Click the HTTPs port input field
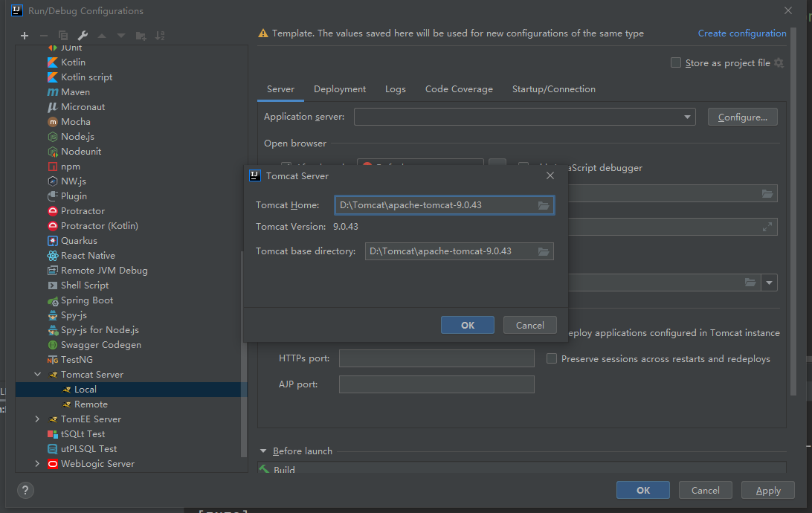Viewport: 812px width, 513px height. [436, 358]
